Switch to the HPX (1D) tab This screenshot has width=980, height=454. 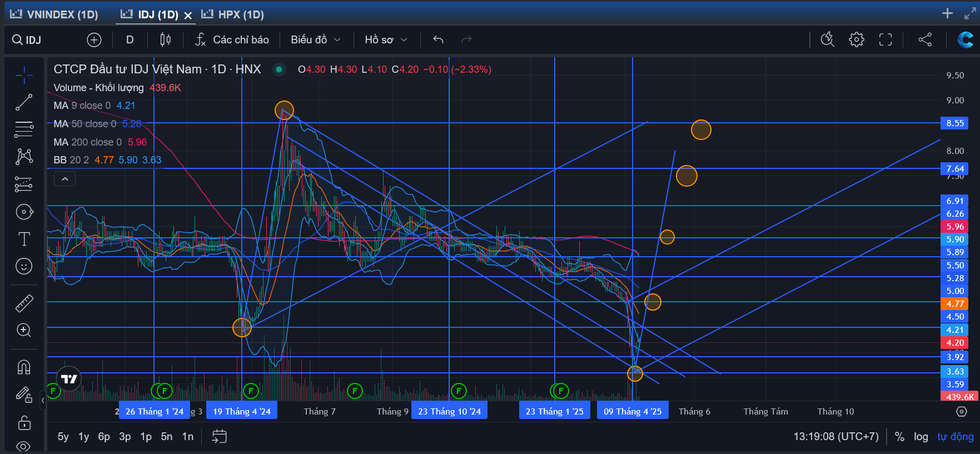[x=233, y=14]
